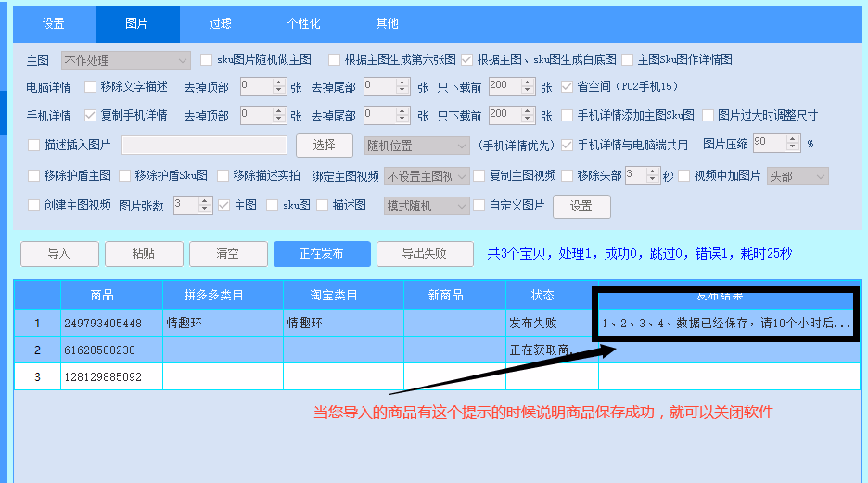The width and height of the screenshot is (868, 483).
Task: Click the 新商品 column header
Action: click(455, 295)
